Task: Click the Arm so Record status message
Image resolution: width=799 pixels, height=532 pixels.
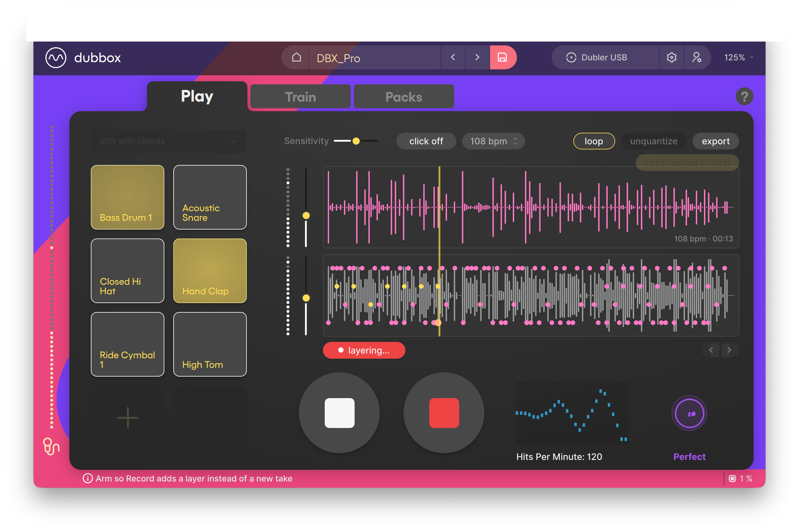Action: coord(194,479)
